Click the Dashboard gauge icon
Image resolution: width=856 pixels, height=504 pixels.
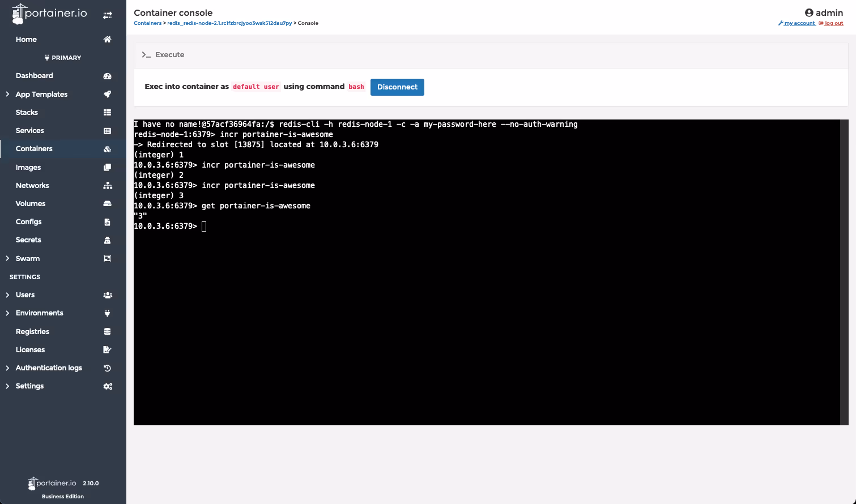[107, 76]
